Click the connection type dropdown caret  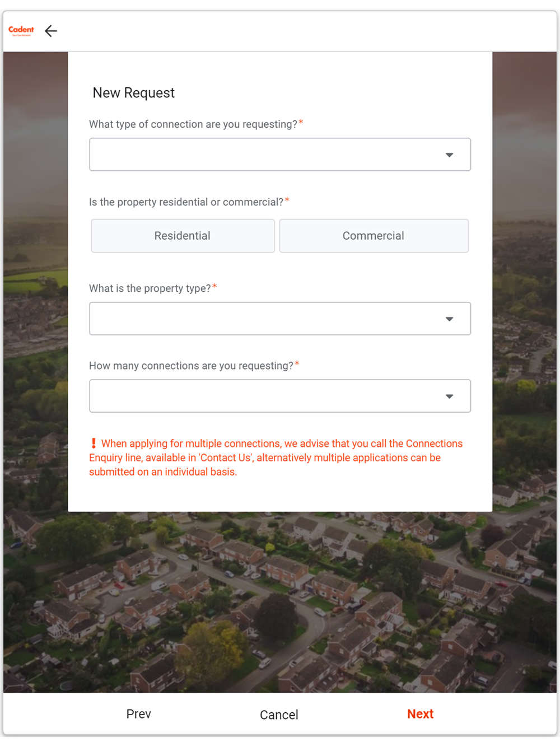pyautogui.click(x=449, y=155)
